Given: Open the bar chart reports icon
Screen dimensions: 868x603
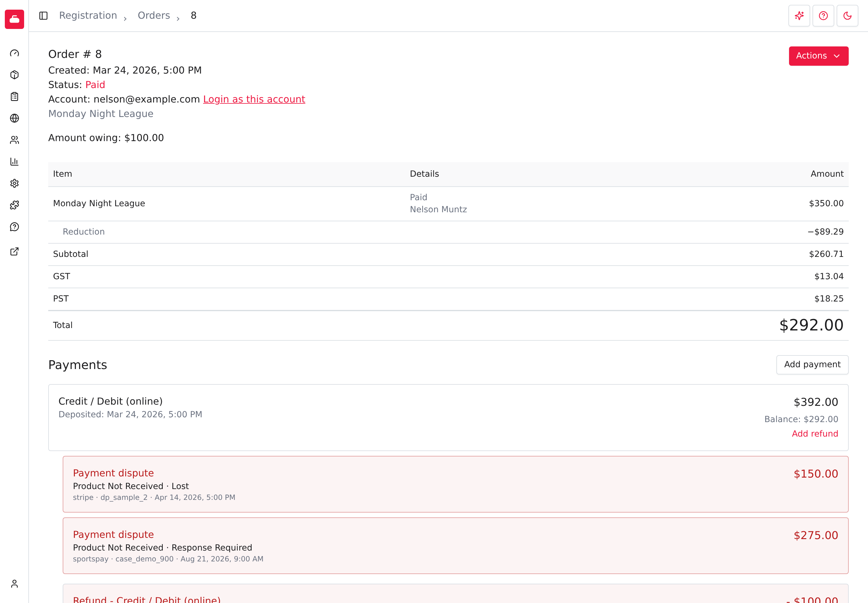Looking at the screenshot, I should tap(14, 162).
